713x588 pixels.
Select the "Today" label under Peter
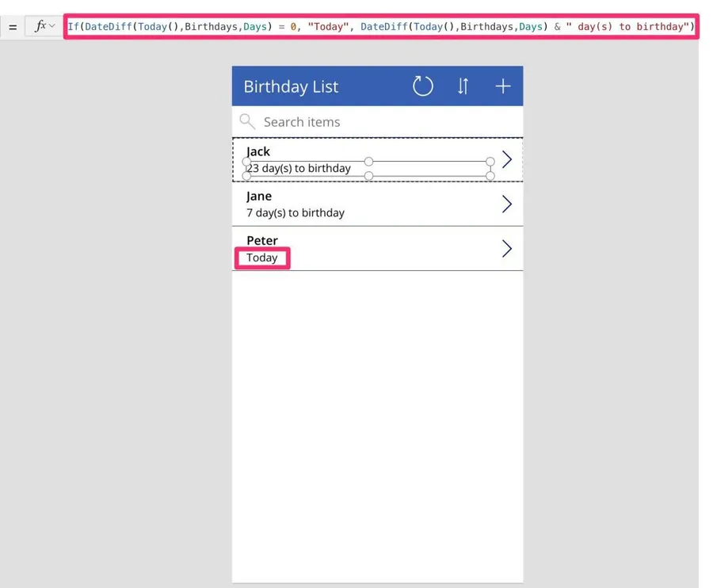[262, 258]
